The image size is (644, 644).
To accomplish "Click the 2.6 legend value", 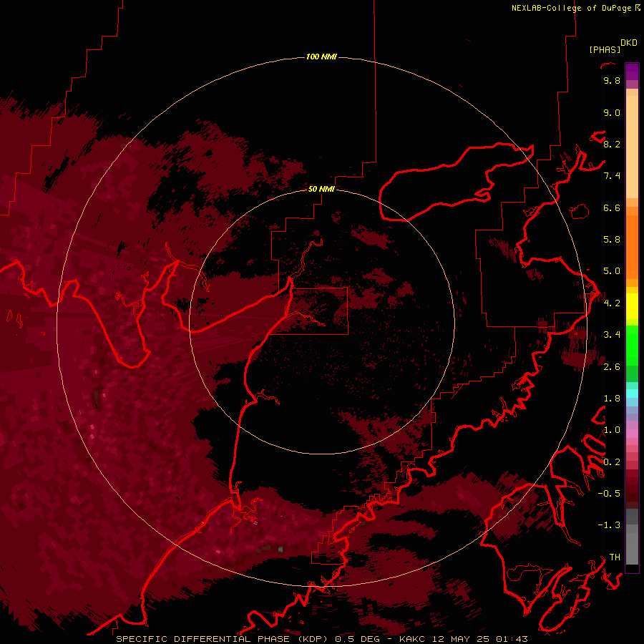I will tap(612, 367).
